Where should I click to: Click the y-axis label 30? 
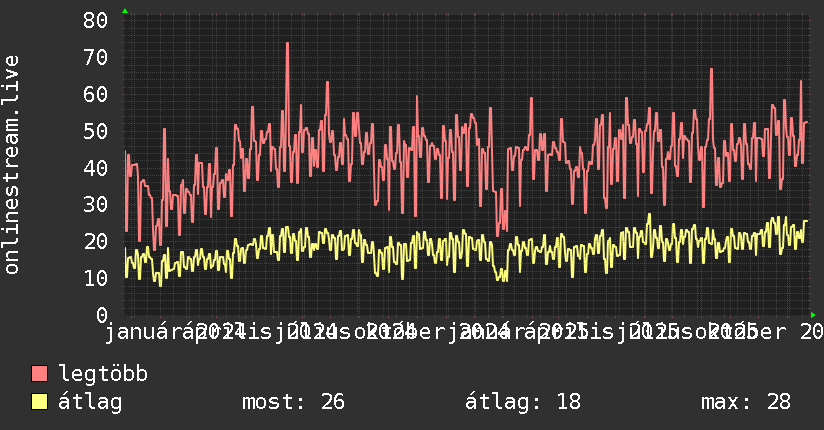(x=95, y=204)
